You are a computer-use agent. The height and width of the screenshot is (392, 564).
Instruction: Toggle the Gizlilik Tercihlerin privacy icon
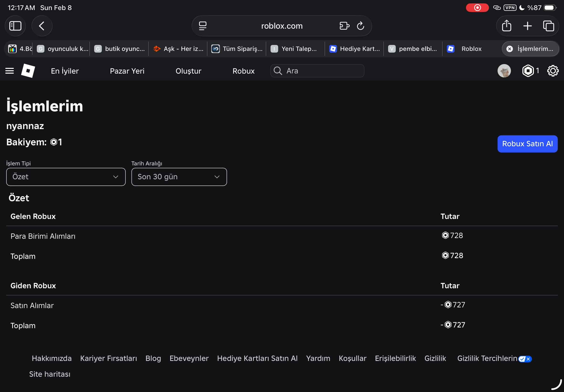click(525, 359)
